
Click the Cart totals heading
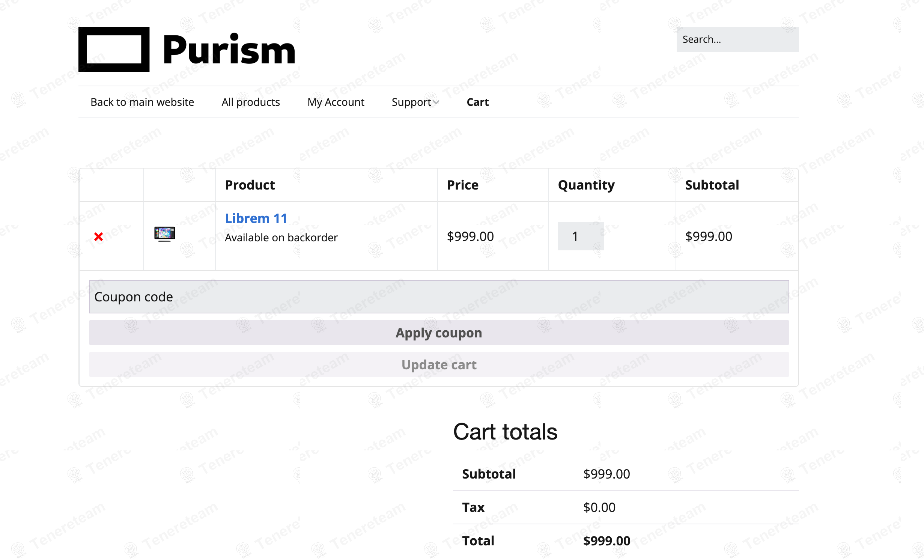pyautogui.click(x=505, y=432)
